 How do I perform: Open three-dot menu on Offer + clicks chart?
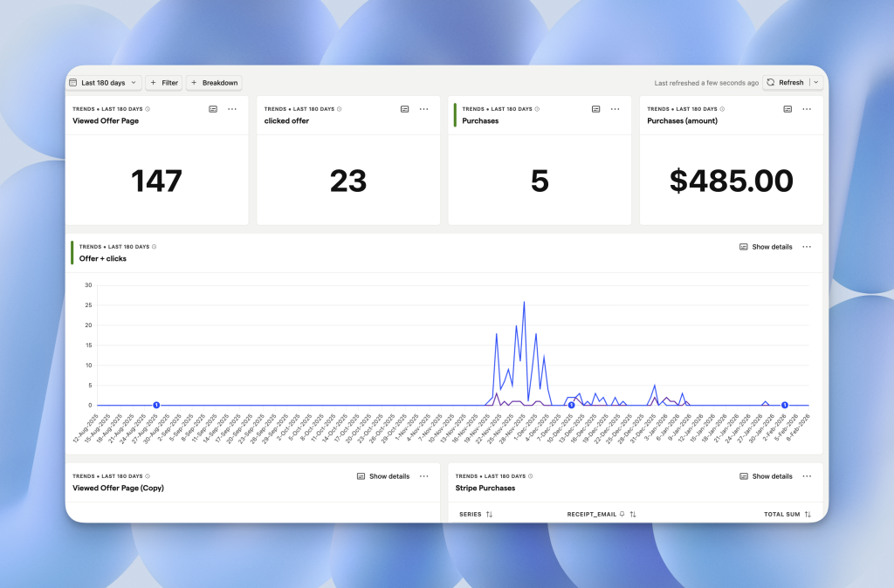pos(807,247)
